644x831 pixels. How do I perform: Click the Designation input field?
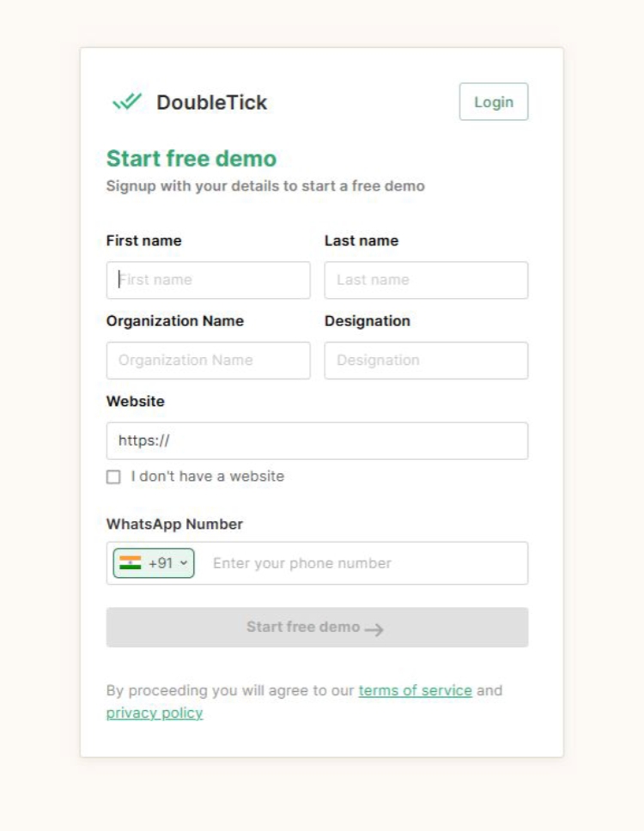pyautogui.click(x=426, y=361)
